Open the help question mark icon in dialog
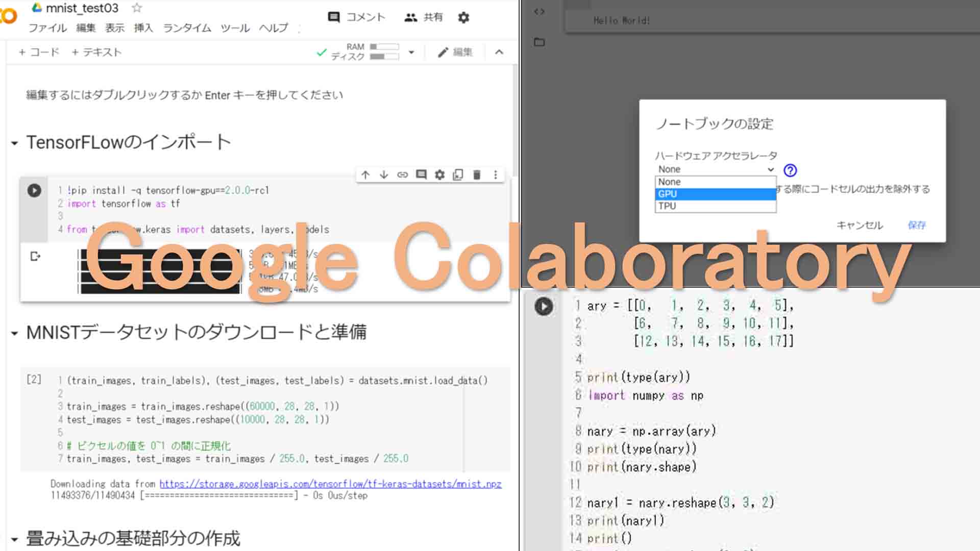This screenshot has height=551, width=980. [x=790, y=170]
